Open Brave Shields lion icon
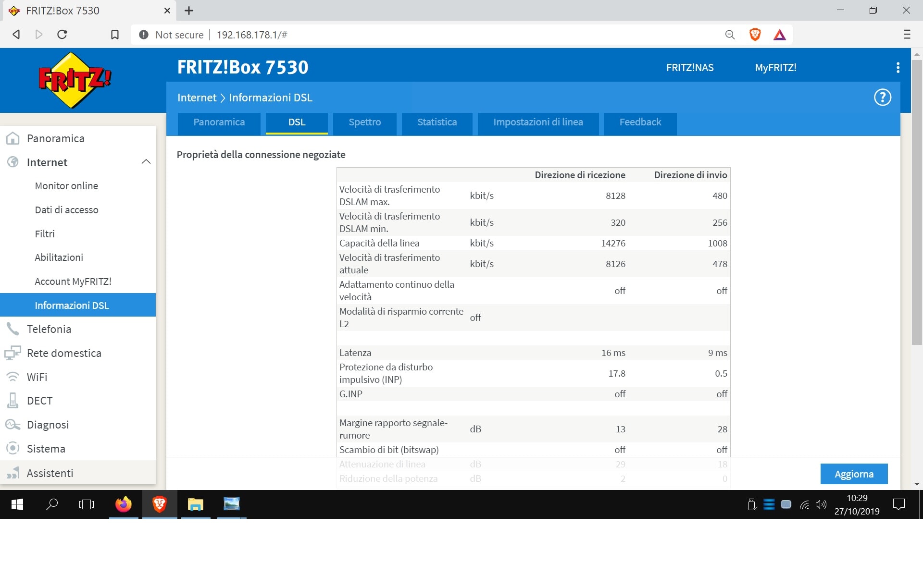Screen dimensions: 923x588 (x=755, y=35)
